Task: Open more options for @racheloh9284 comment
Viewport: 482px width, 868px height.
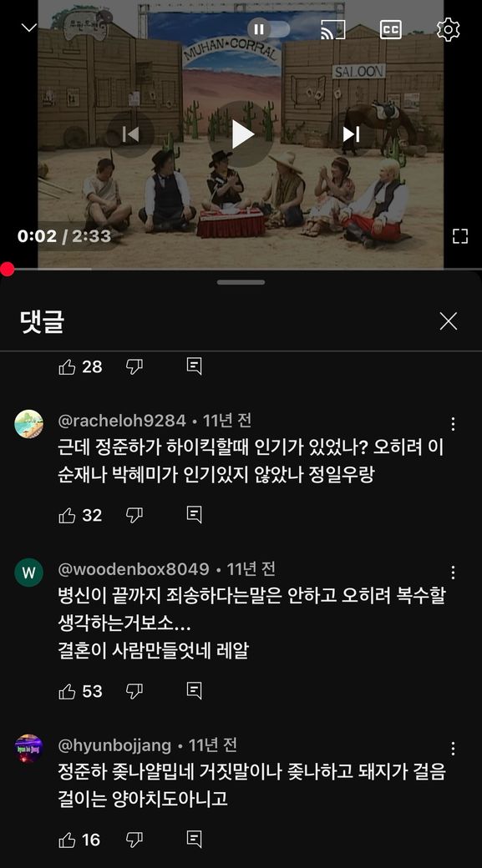Action: click(454, 424)
